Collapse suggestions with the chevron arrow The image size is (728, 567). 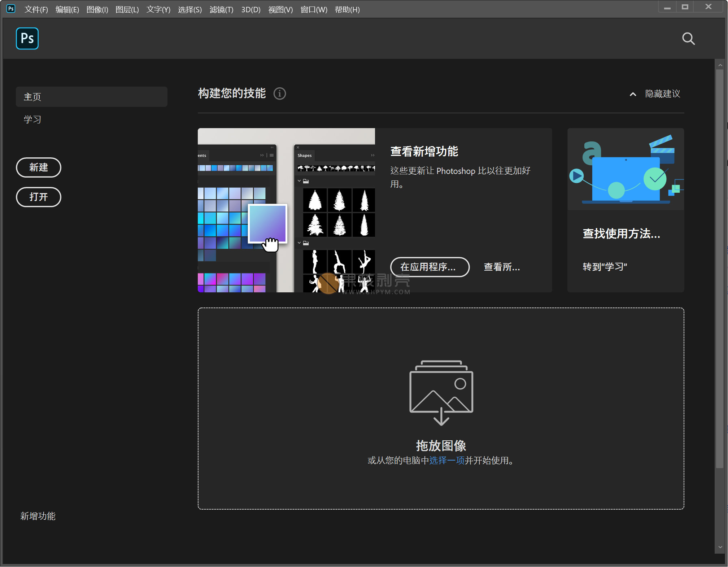point(633,94)
